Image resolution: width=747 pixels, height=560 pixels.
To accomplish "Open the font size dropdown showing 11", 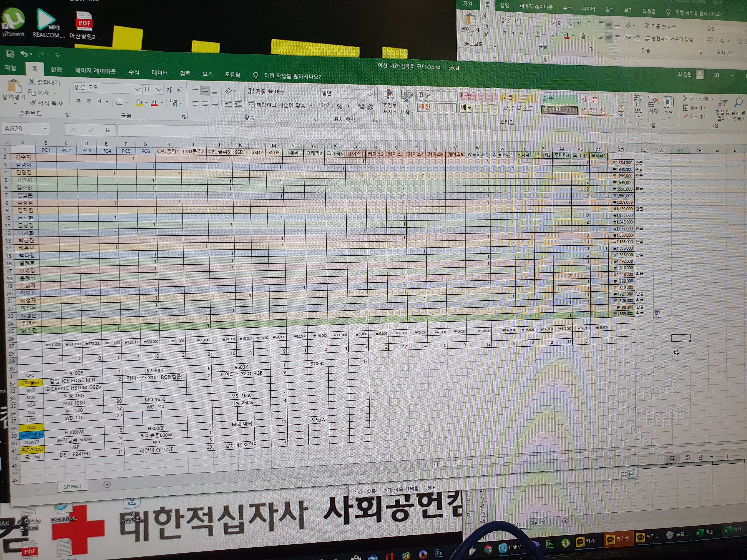I will [x=159, y=89].
